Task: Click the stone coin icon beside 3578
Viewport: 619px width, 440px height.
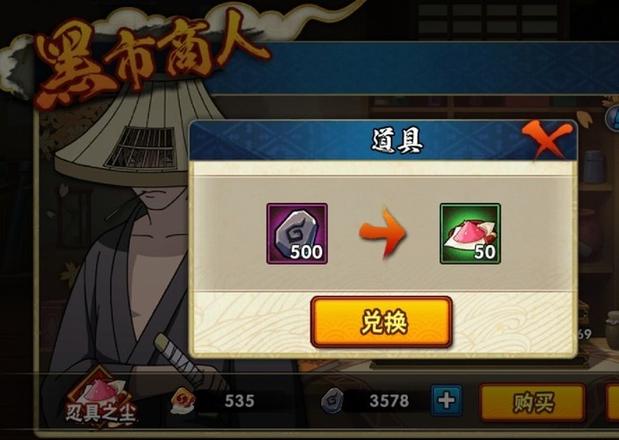Action: pyautogui.click(x=332, y=401)
